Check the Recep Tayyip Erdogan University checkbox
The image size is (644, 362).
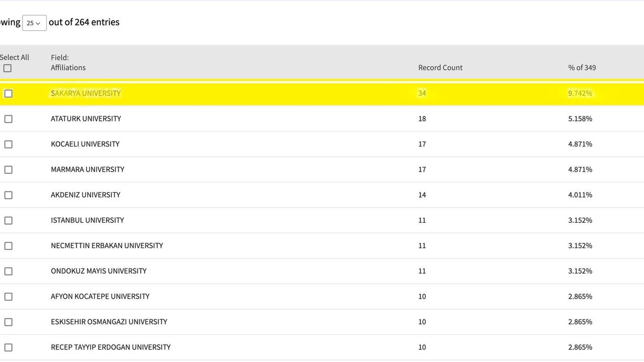pos(8,347)
